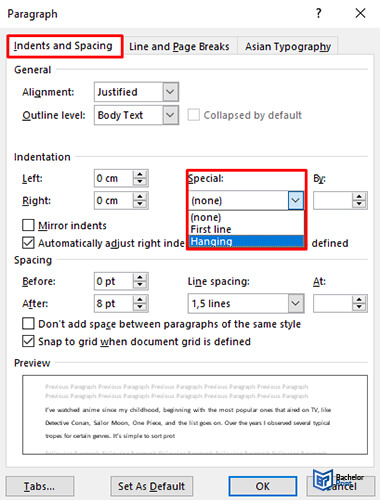380x500 pixels.
Task: Open the help question mark icon
Action: pyautogui.click(x=319, y=13)
